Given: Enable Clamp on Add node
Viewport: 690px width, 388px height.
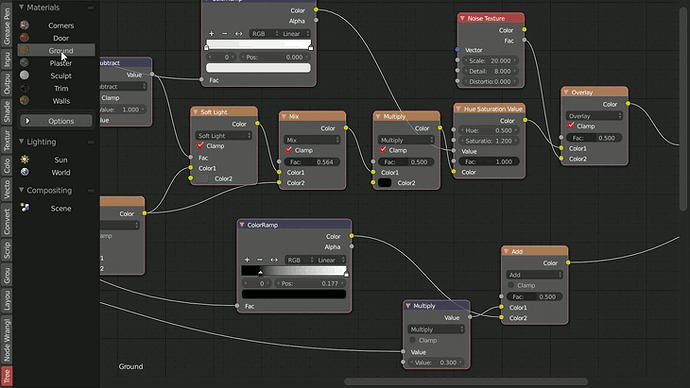Looking at the screenshot, I should [x=511, y=285].
